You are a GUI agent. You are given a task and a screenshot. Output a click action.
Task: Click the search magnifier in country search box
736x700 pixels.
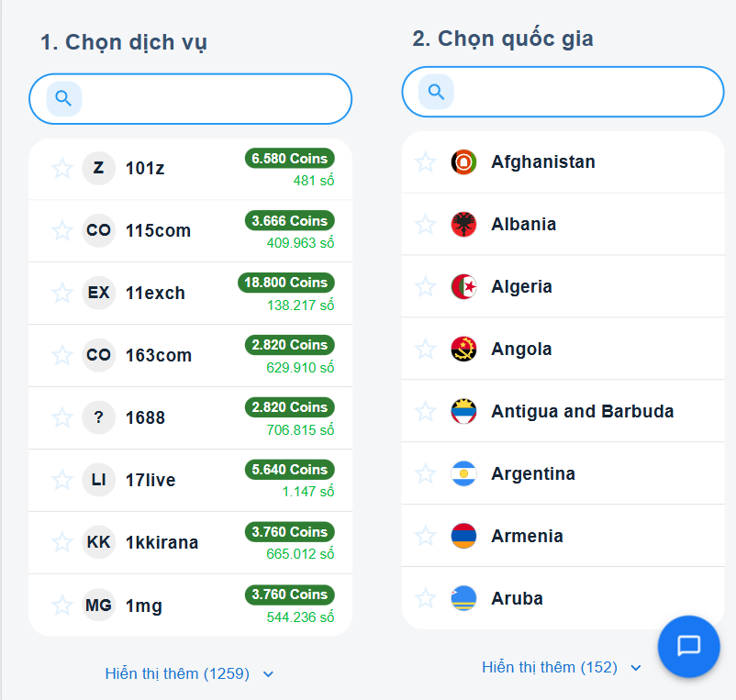(x=435, y=92)
